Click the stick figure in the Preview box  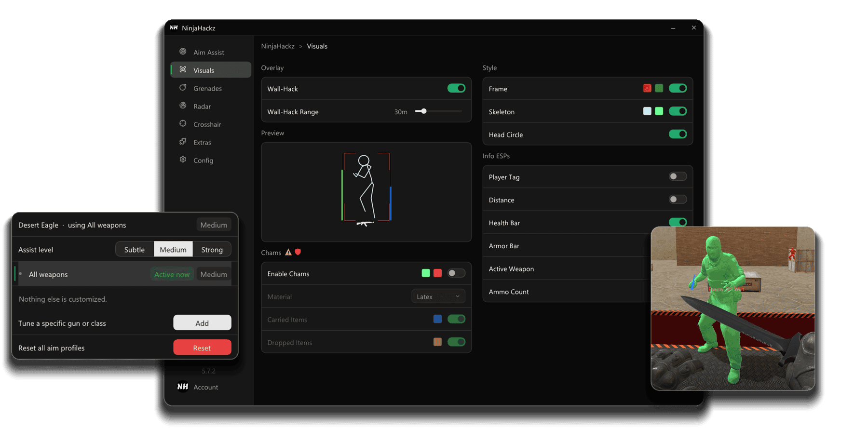[366, 189]
